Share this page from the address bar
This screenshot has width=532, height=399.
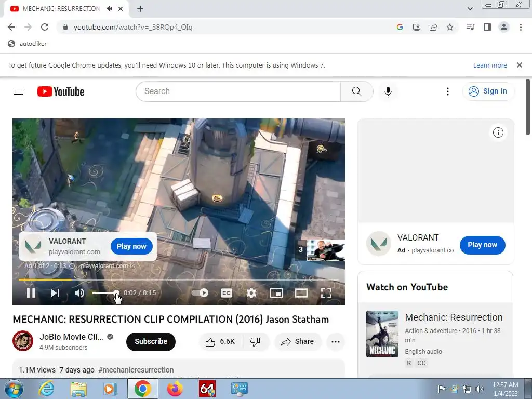click(433, 27)
